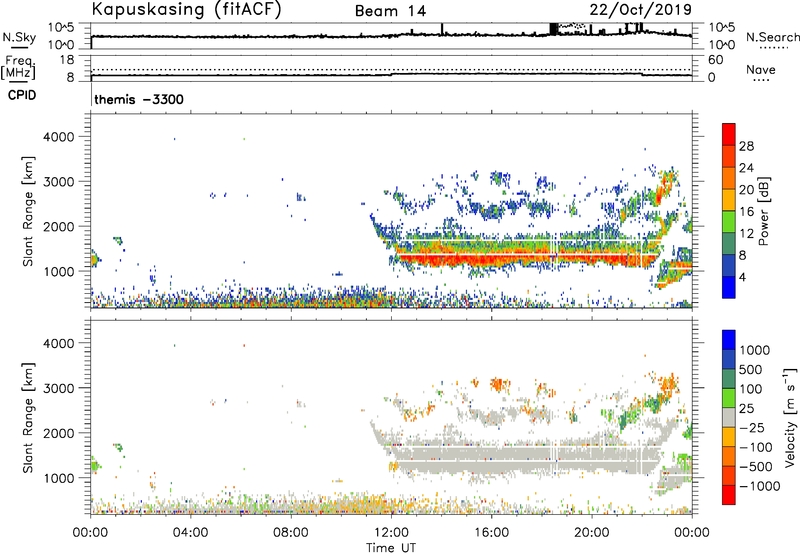The image size is (800, 554).
Task: Click the 'Beam 14' label
Action: pyautogui.click(x=390, y=11)
